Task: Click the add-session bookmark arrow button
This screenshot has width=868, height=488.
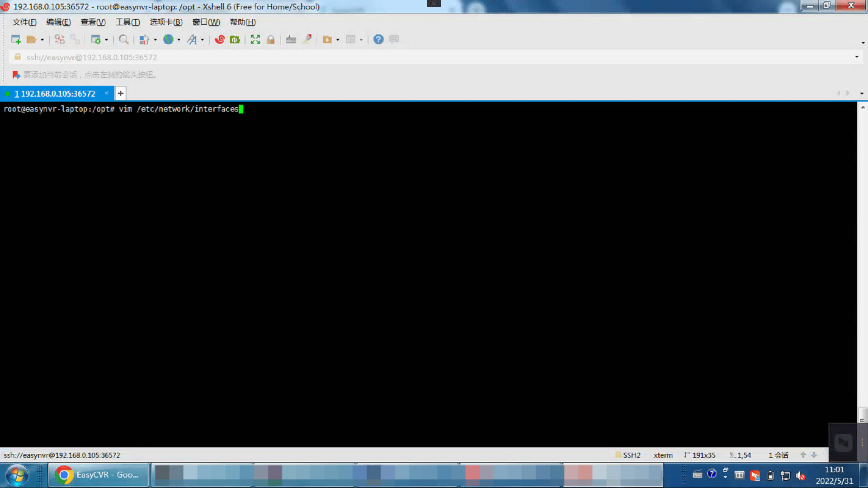Action: [16, 75]
